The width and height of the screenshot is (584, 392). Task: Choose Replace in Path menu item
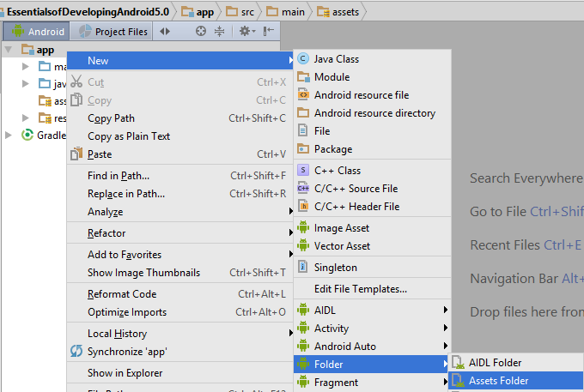(x=180, y=194)
